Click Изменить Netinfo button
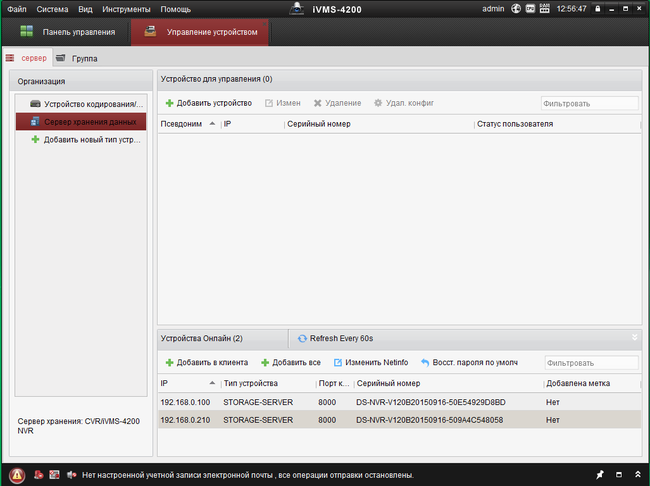Screen dimensions: 650x486 pyautogui.click(x=371, y=362)
